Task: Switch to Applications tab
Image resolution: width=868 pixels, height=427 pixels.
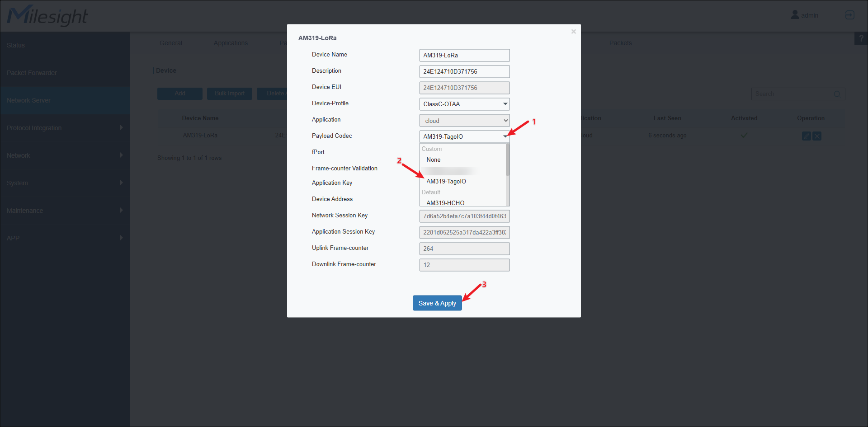Action: click(x=231, y=43)
